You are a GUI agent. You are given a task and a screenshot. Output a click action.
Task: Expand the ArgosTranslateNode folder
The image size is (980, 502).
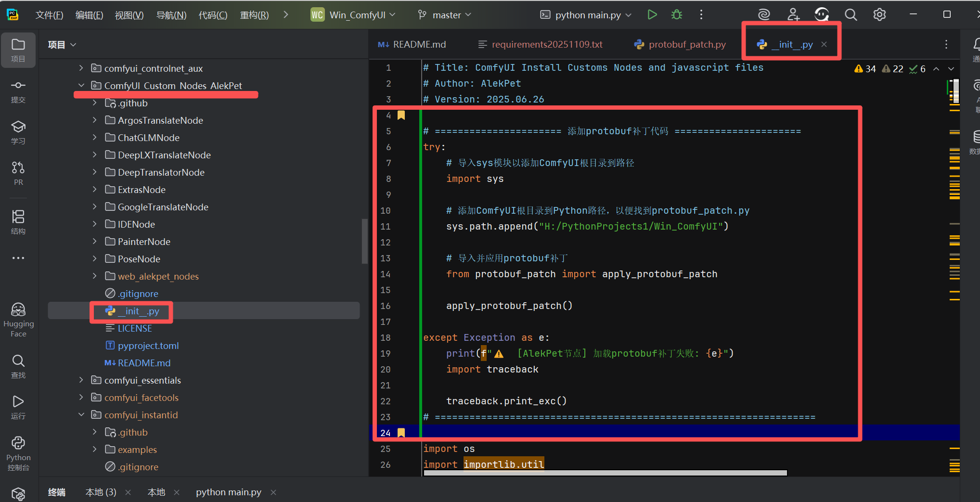94,120
